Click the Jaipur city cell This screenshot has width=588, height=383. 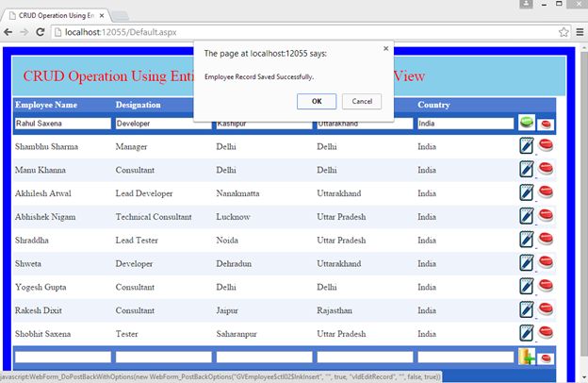227,310
